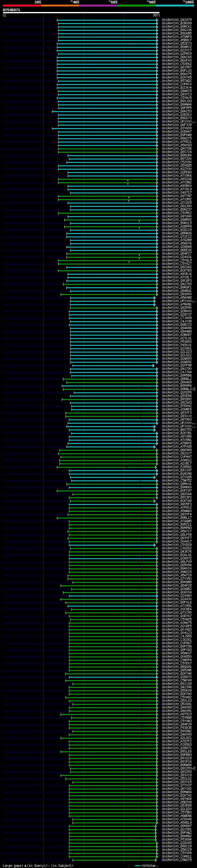Image resolution: width=197 pixels, height=868 pixels.
Task: Click the green ~80% identity scale segment
Action: click(x=137, y=6)
